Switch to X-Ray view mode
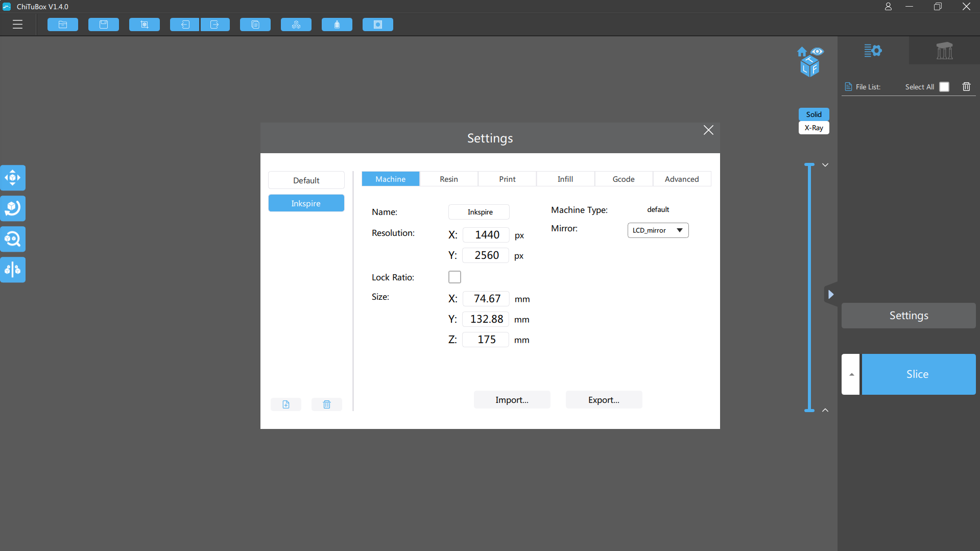The height and width of the screenshot is (551, 980). pyautogui.click(x=814, y=128)
